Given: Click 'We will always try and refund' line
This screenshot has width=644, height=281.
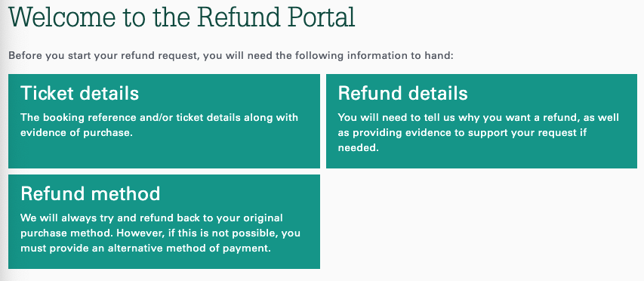Looking at the screenshot, I should coord(152,218).
